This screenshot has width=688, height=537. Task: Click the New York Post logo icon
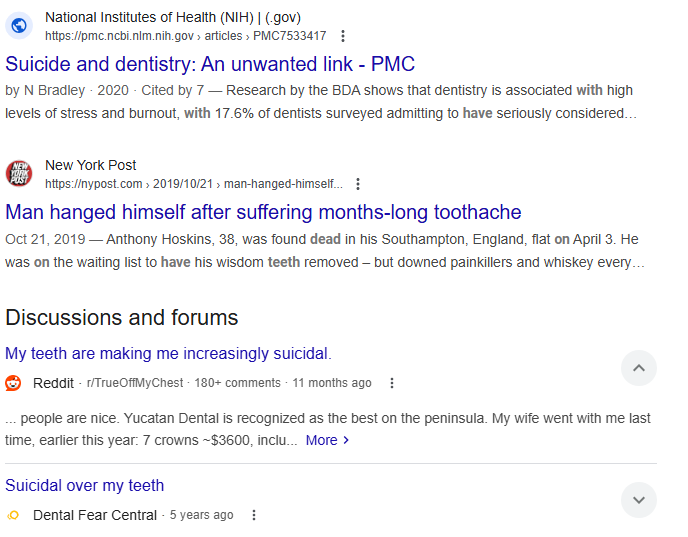(x=19, y=173)
